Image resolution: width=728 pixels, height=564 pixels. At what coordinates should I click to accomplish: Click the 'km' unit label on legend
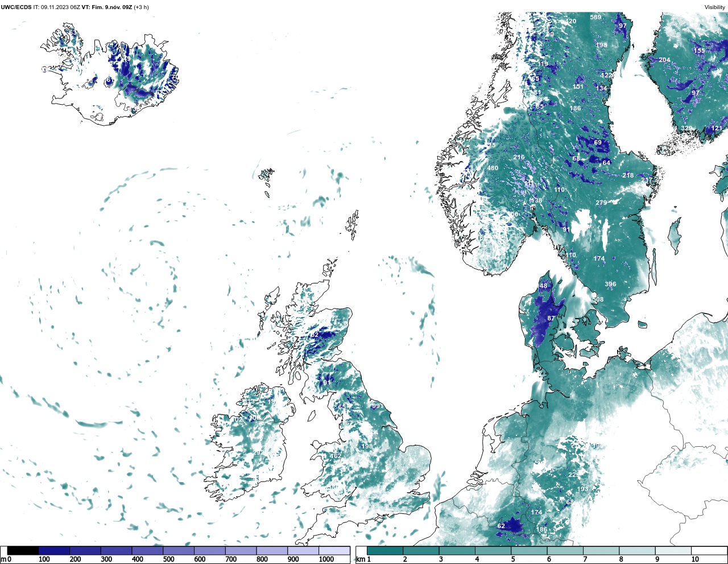pyautogui.click(x=361, y=559)
